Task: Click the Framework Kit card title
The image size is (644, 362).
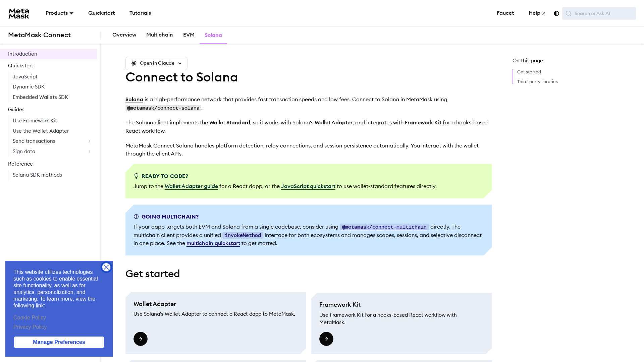Action: click(x=340, y=305)
